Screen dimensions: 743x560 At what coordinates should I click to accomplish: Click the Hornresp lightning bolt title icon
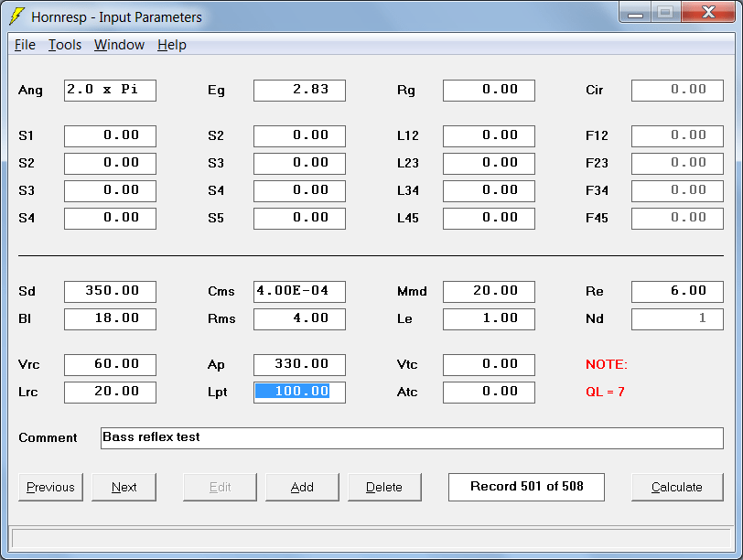(x=17, y=16)
